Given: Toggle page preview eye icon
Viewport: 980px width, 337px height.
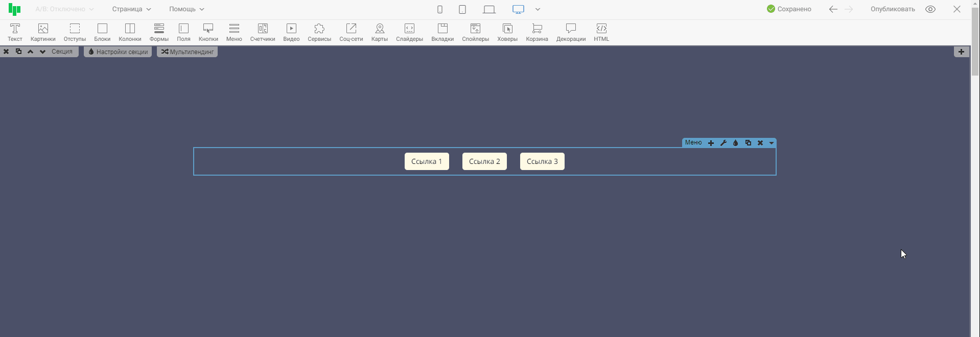Looking at the screenshot, I should pos(930,9).
